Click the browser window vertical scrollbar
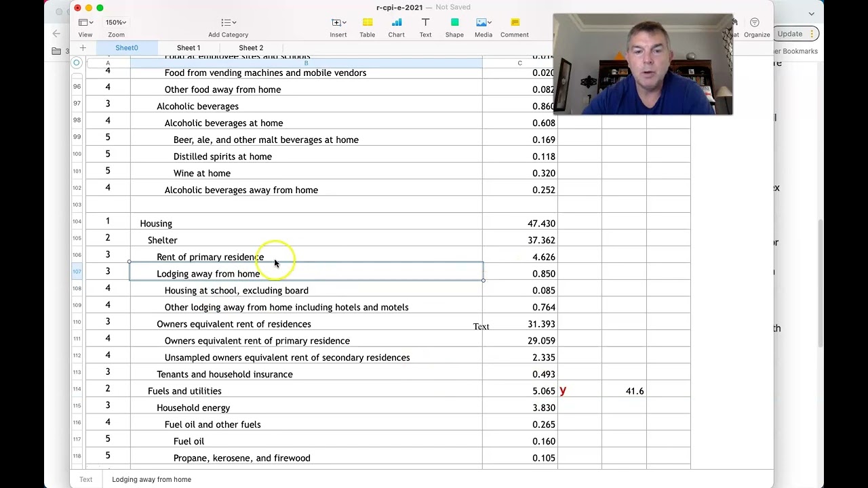The height and width of the screenshot is (488, 868). [821, 285]
